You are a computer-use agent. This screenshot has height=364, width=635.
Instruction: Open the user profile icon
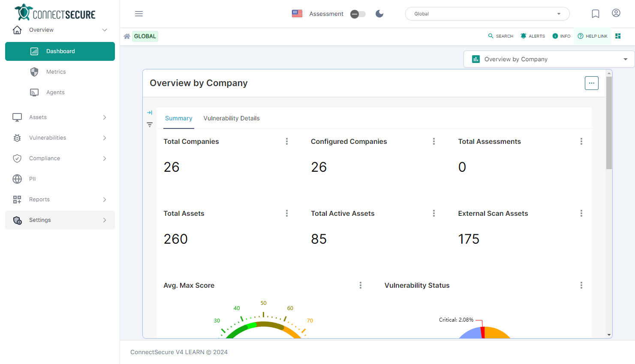click(616, 13)
